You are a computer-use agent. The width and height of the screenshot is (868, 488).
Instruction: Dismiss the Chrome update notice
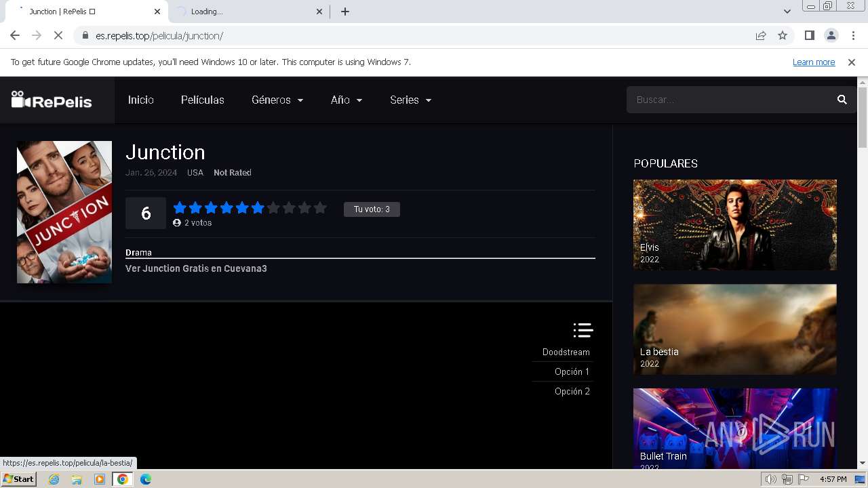pyautogui.click(x=852, y=62)
